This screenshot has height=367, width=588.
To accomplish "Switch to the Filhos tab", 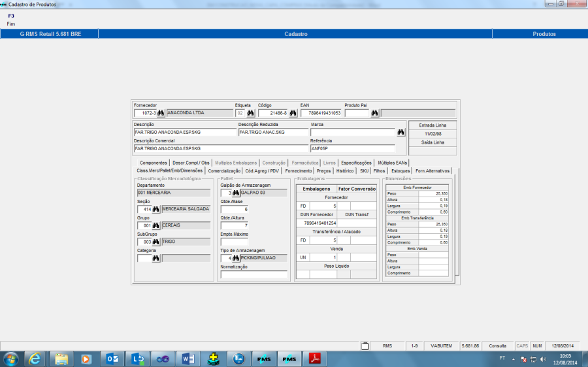I will click(x=379, y=171).
